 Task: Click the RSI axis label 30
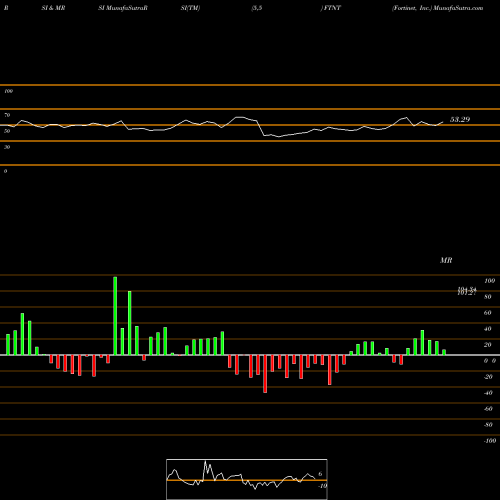pos(7,147)
